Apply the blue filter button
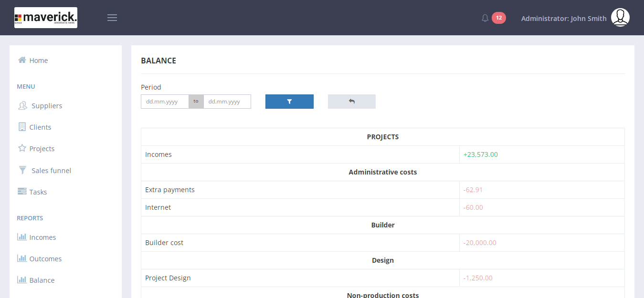The width and height of the screenshot is (644, 298). pyautogui.click(x=289, y=102)
